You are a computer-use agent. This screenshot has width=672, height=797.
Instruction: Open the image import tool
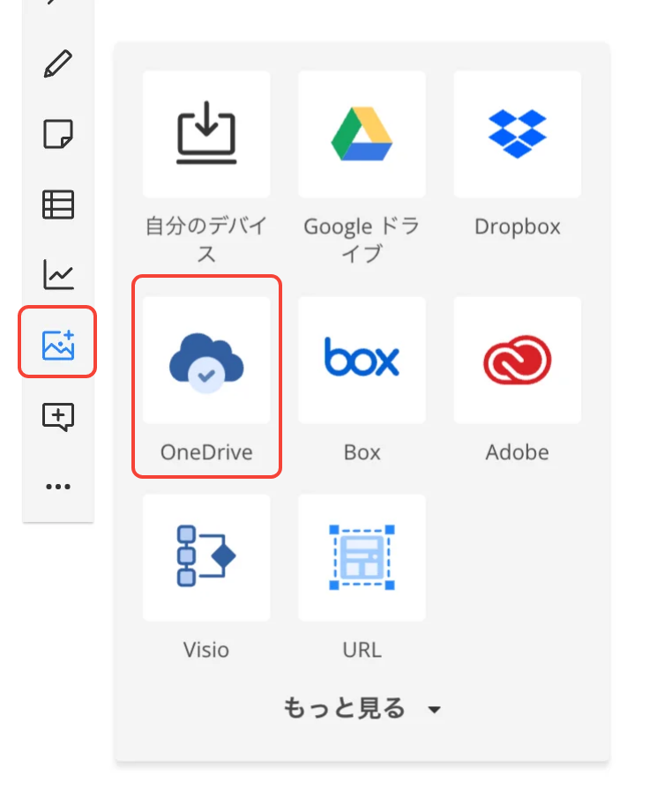click(x=58, y=345)
